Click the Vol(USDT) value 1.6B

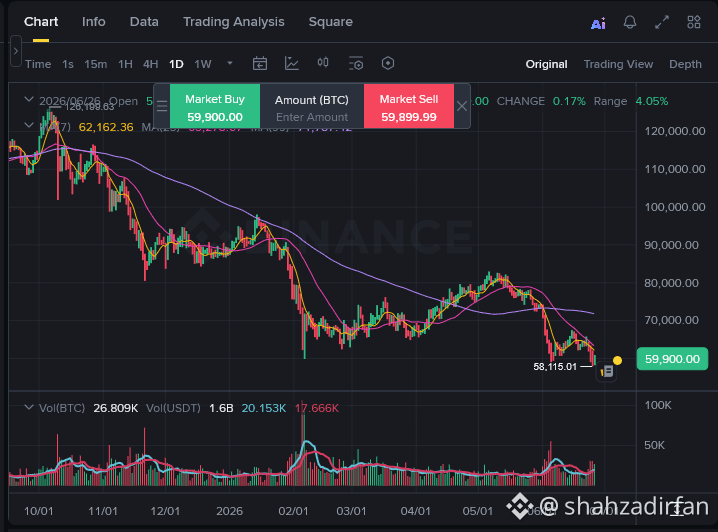[221, 408]
